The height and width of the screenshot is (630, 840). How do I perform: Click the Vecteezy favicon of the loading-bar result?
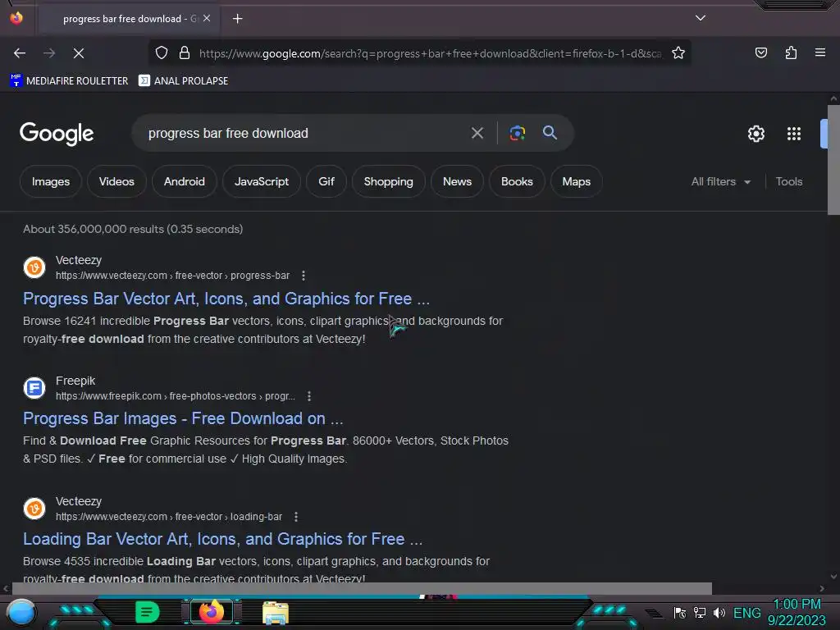(34, 509)
